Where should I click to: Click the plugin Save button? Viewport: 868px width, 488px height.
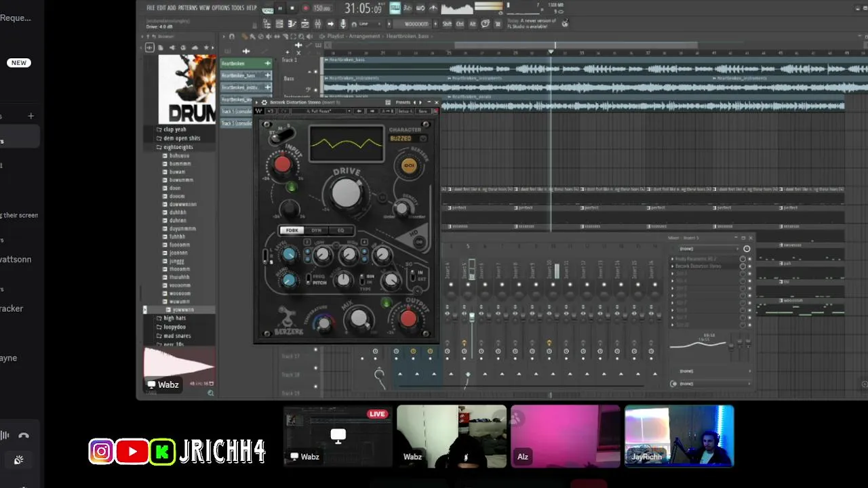coord(422,111)
